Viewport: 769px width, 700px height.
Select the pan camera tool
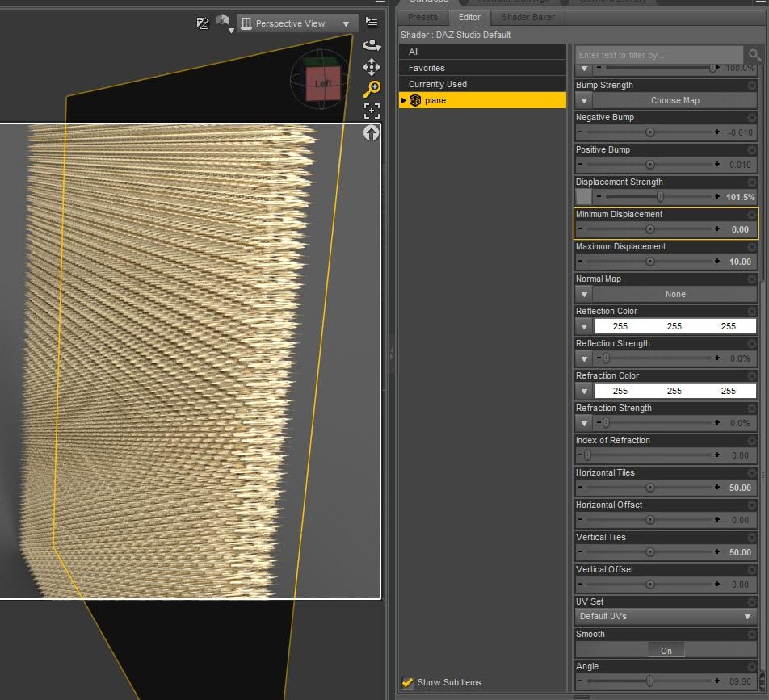click(x=372, y=67)
